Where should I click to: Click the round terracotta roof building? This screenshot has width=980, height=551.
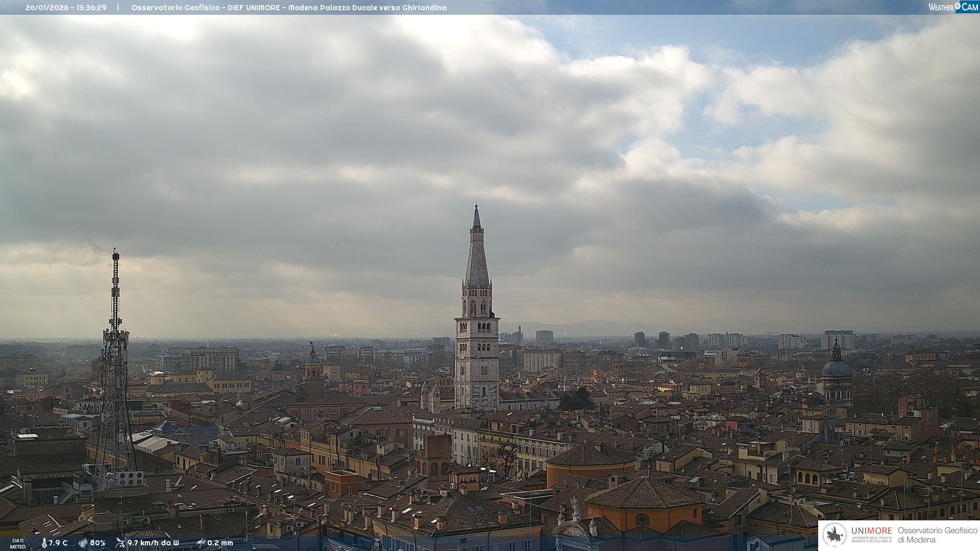click(591, 456)
